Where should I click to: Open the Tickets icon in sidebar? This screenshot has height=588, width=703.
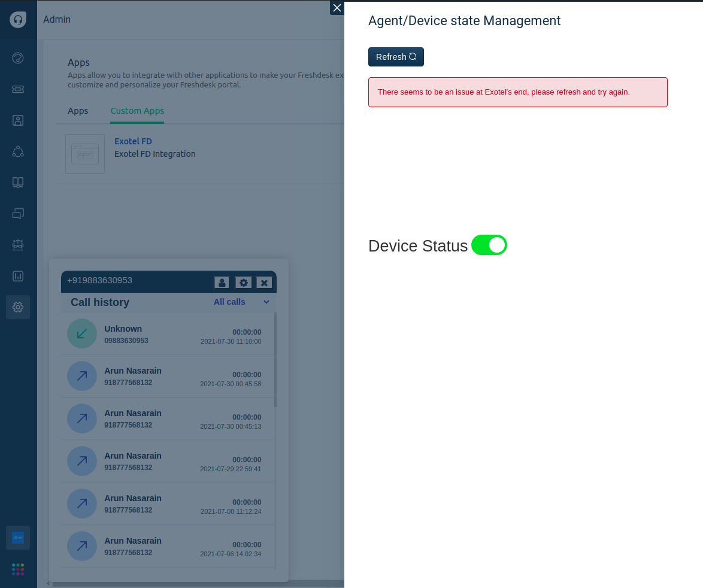[18, 89]
